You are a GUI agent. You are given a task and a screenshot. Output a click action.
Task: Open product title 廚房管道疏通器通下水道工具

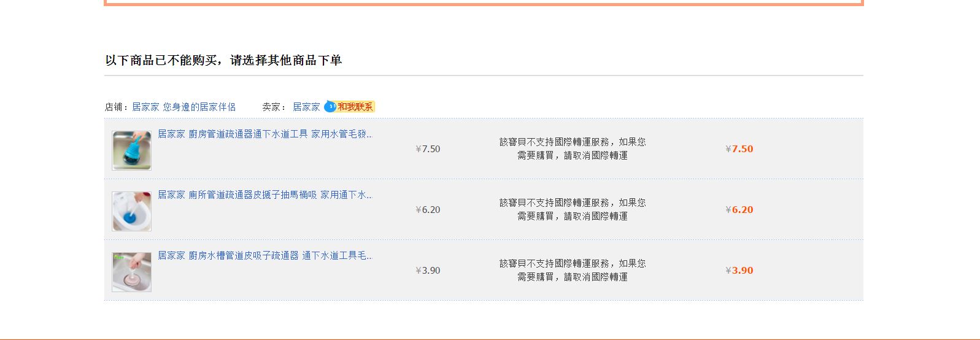point(264,134)
